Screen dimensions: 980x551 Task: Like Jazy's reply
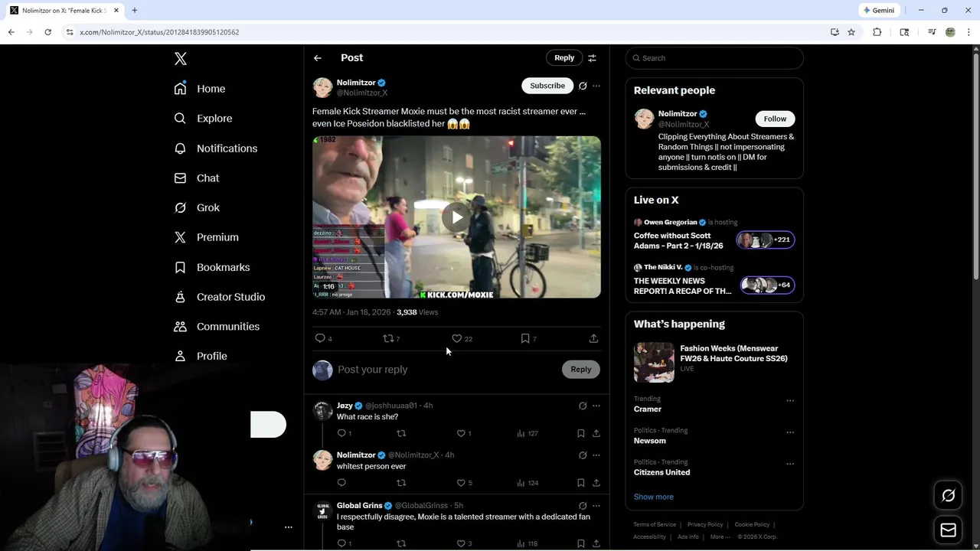[x=461, y=433]
